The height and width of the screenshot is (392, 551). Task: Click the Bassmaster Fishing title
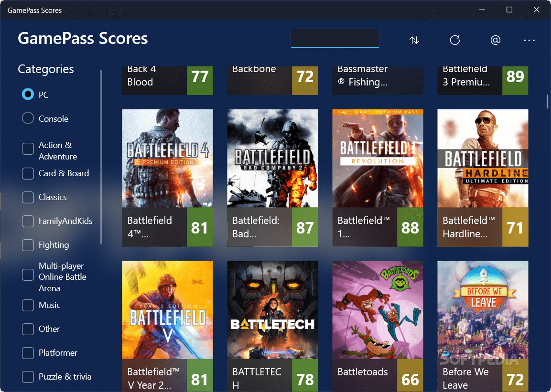[x=363, y=76]
